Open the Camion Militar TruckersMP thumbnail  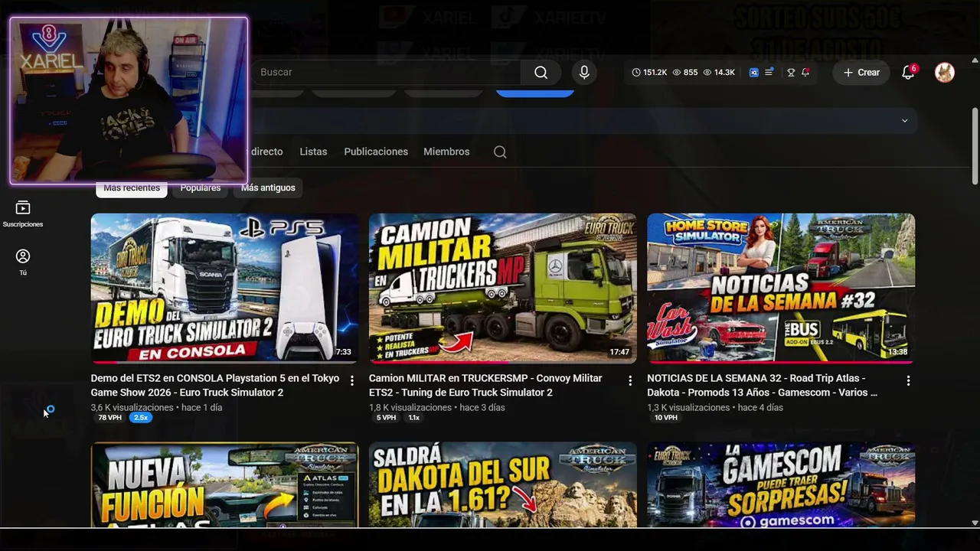(502, 289)
